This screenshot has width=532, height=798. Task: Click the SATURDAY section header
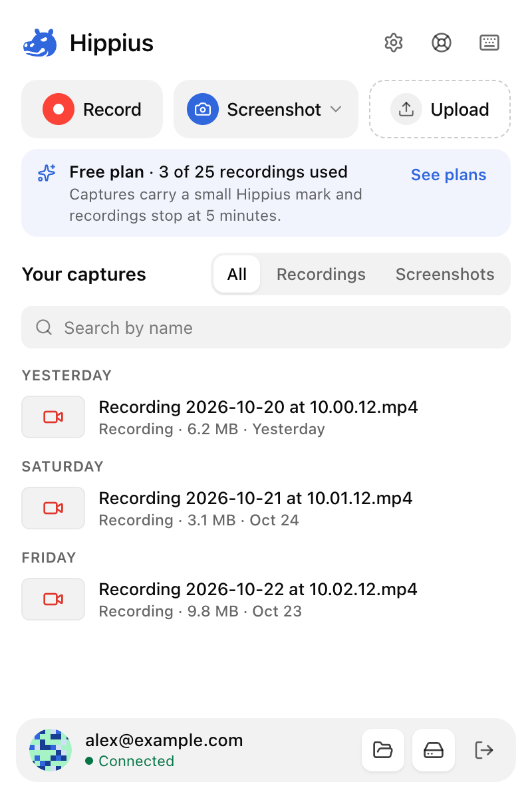click(x=63, y=466)
